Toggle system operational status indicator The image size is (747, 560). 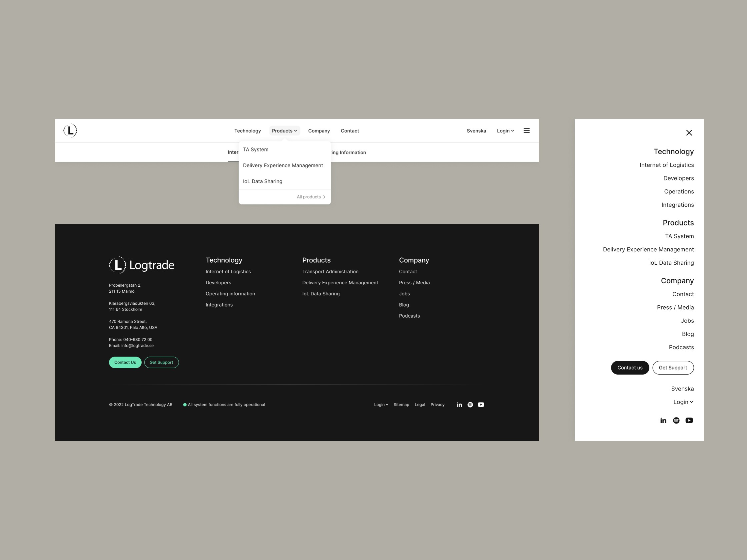coord(184,404)
